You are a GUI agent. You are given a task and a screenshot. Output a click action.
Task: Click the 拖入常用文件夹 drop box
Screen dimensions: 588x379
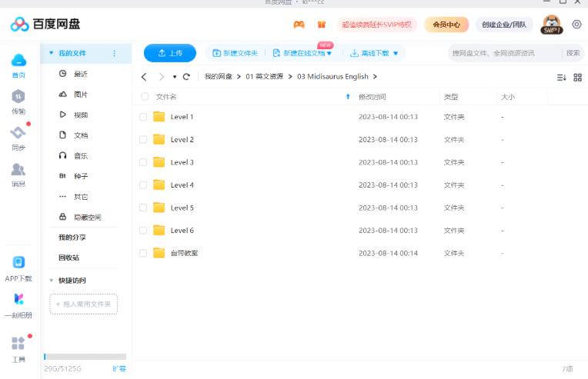coord(83,304)
